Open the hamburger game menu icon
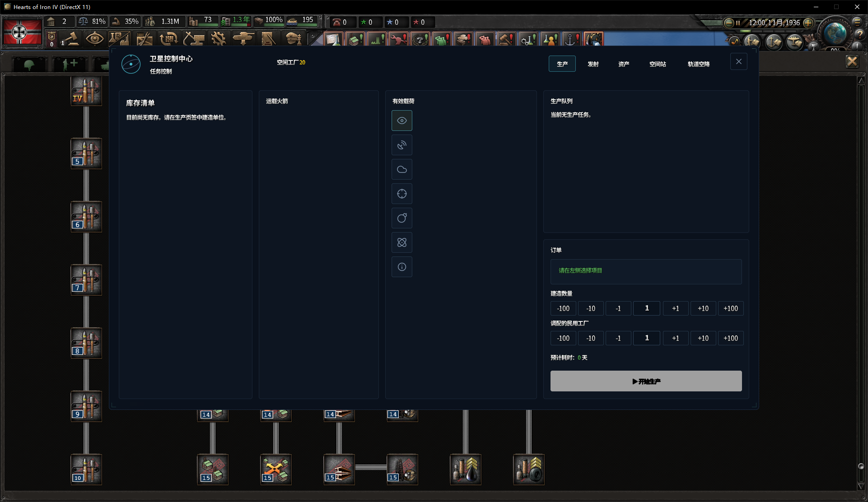This screenshot has height=502, width=868. [857, 22]
